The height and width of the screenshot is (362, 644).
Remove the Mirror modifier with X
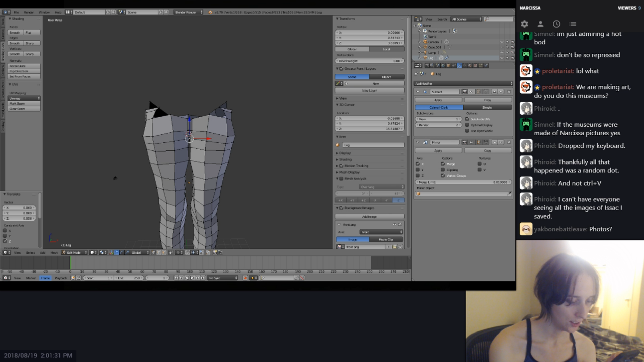(x=509, y=142)
